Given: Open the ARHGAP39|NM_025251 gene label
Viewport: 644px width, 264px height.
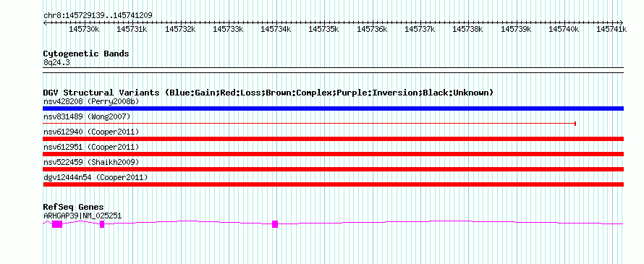Looking at the screenshot, I should tap(82, 216).
